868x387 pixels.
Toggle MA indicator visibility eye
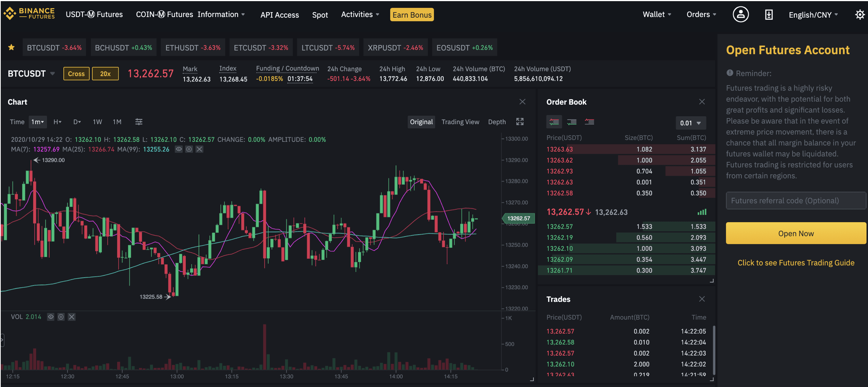tap(179, 149)
